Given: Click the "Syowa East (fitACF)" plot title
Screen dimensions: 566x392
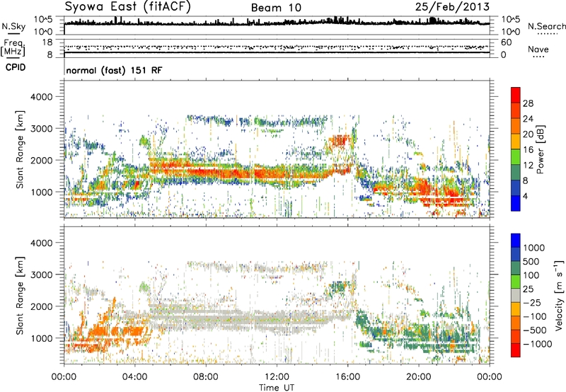Looking at the screenshot, I should (128, 6).
